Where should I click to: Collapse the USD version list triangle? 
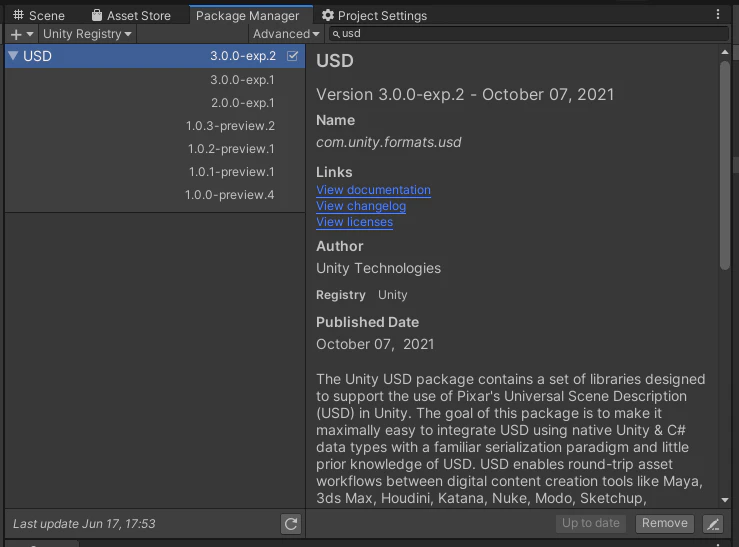[13, 56]
